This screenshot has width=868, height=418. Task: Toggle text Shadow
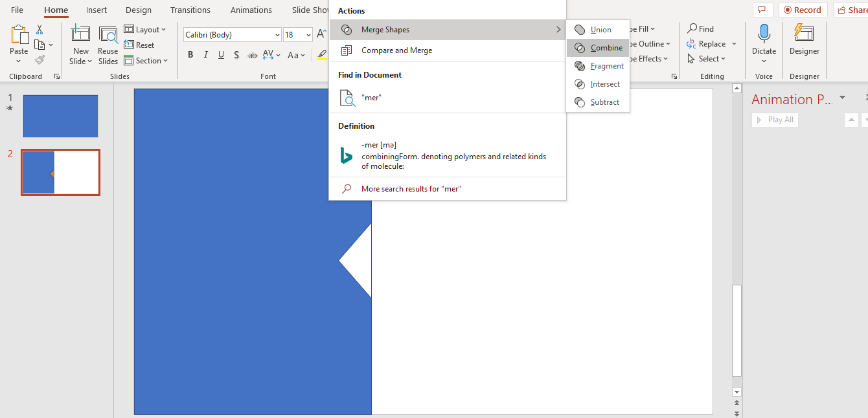pos(236,55)
